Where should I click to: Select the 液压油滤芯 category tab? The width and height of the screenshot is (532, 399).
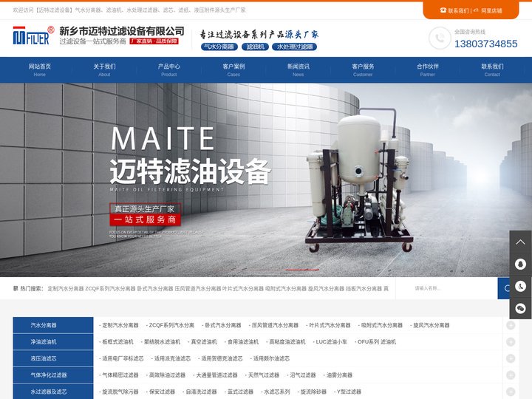53,358
